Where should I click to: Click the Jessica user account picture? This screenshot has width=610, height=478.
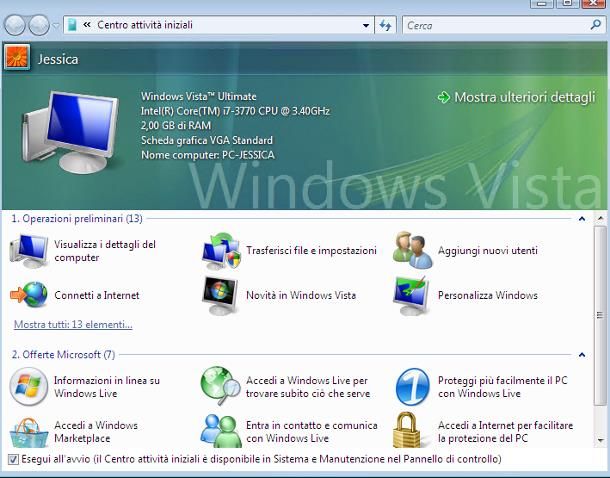point(17,57)
